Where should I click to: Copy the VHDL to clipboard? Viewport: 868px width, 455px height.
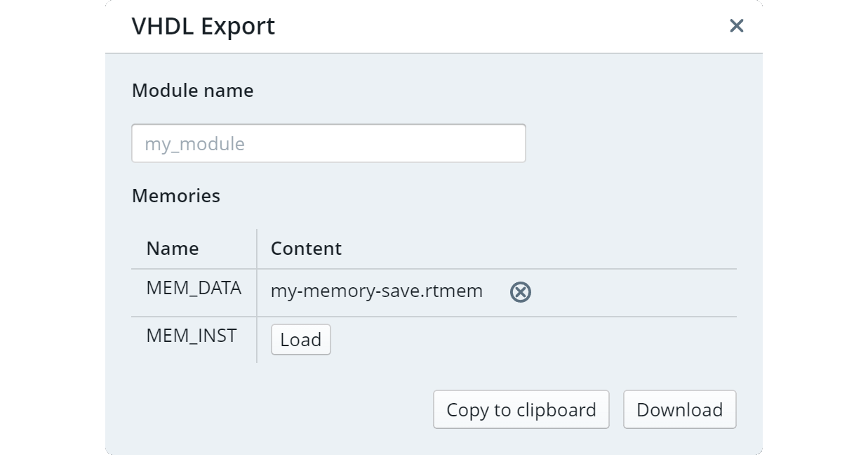pyautogui.click(x=521, y=409)
